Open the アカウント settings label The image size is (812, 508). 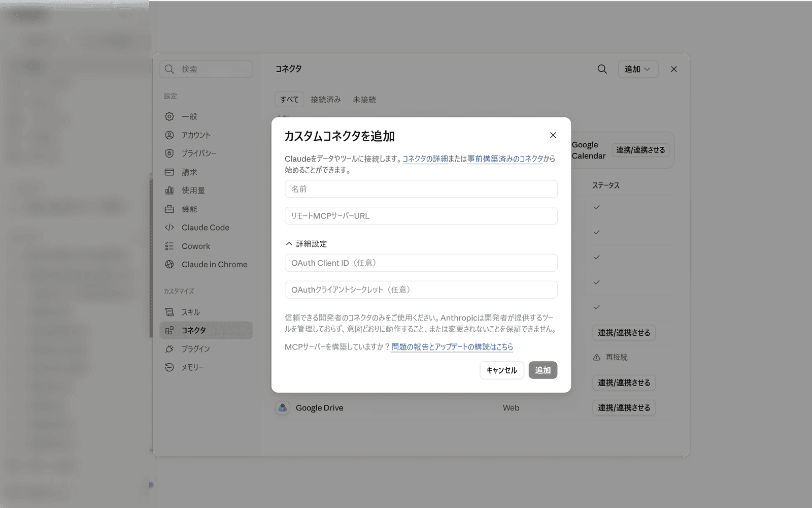[x=196, y=135]
